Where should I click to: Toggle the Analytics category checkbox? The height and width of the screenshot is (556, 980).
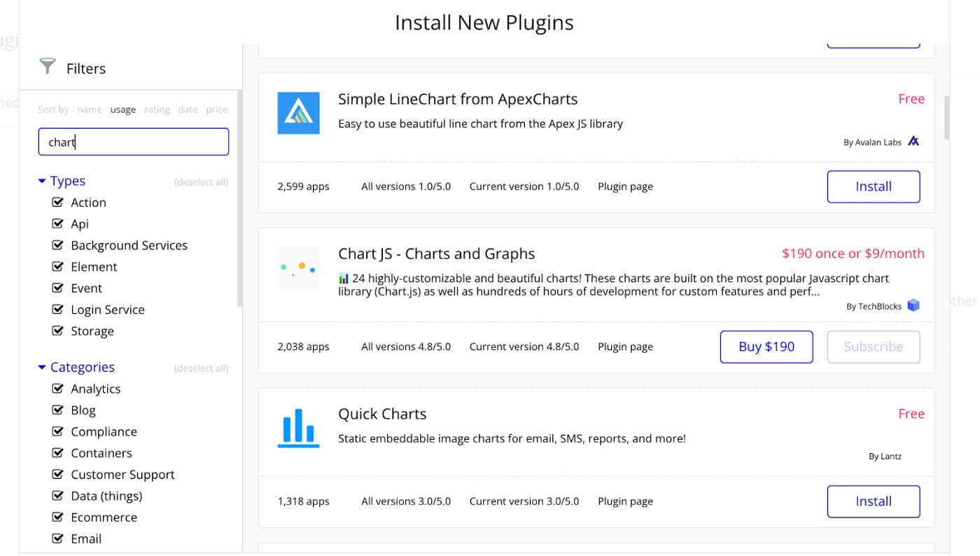(58, 389)
